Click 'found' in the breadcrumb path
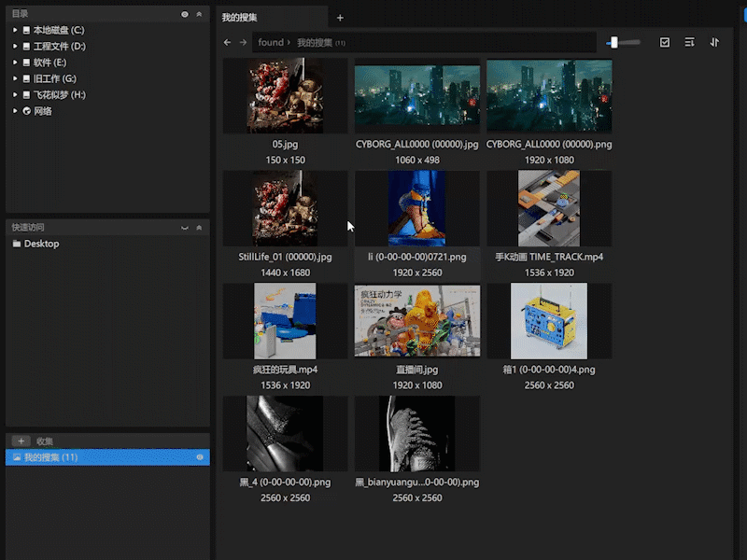The height and width of the screenshot is (560, 747). 271,42
